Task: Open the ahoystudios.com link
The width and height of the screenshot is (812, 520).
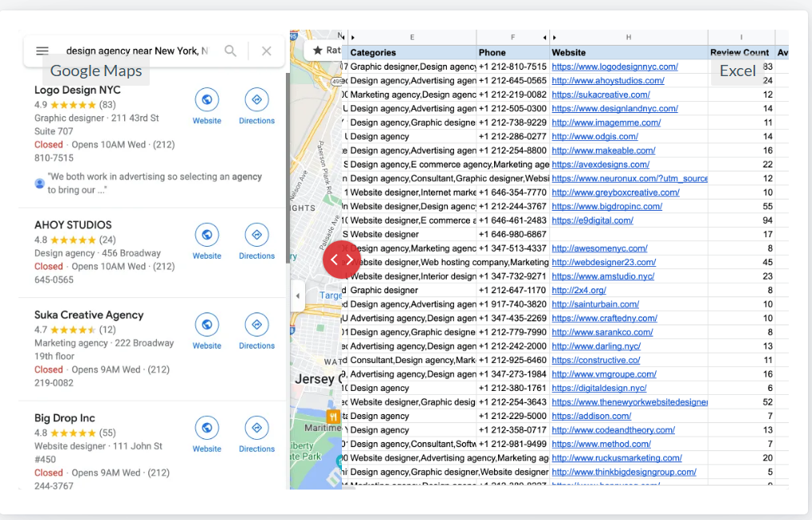Action: click(x=607, y=81)
